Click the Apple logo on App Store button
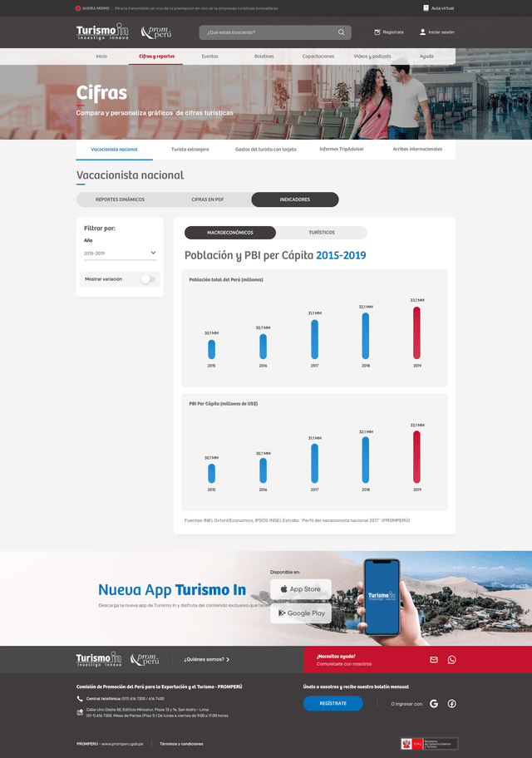Viewport: 532px width, 758px height. [x=284, y=588]
